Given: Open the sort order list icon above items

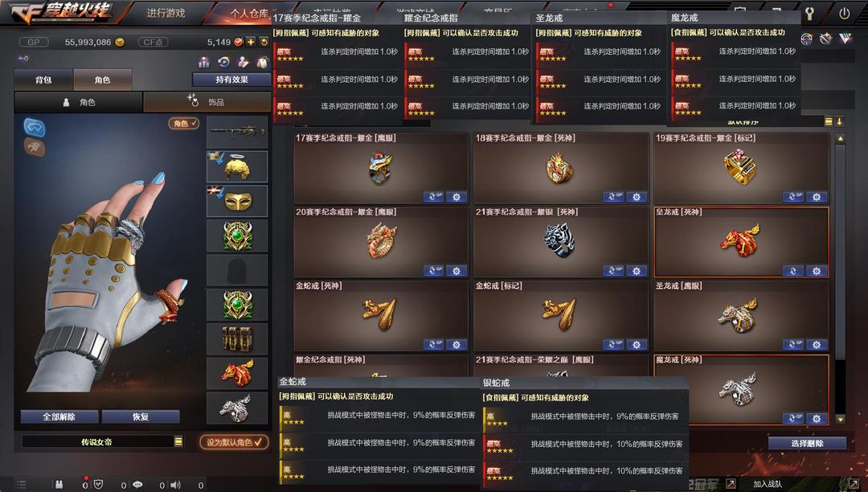Looking at the screenshot, I should pyautogui.click(x=829, y=121).
